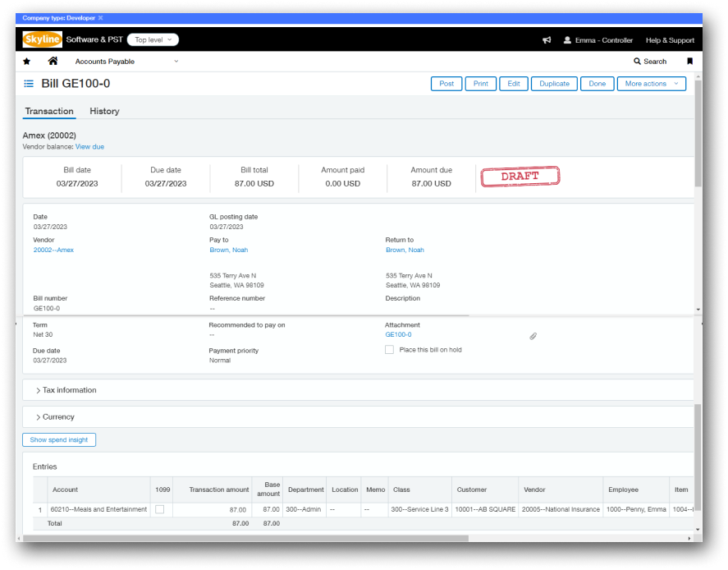Viewport: 728px width, 570px height.
Task: Click Show spend insight button
Action: pyautogui.click(x=59, y=440)
